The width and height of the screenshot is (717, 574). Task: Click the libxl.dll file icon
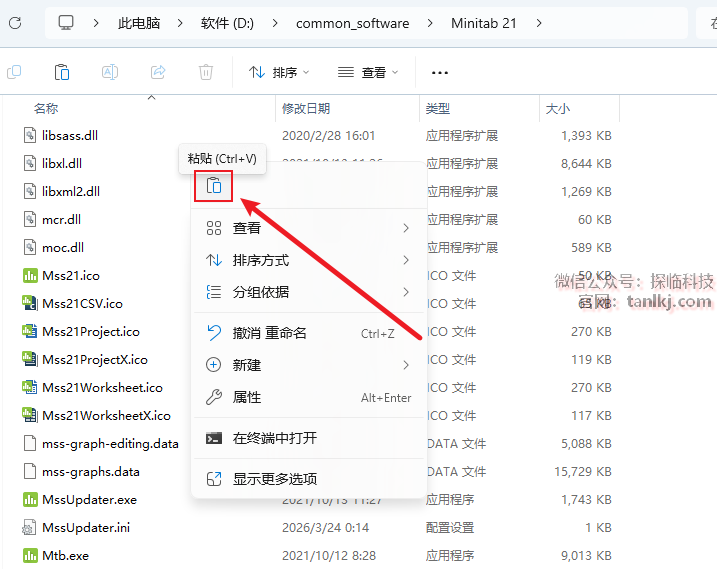(x=30, y=163)
